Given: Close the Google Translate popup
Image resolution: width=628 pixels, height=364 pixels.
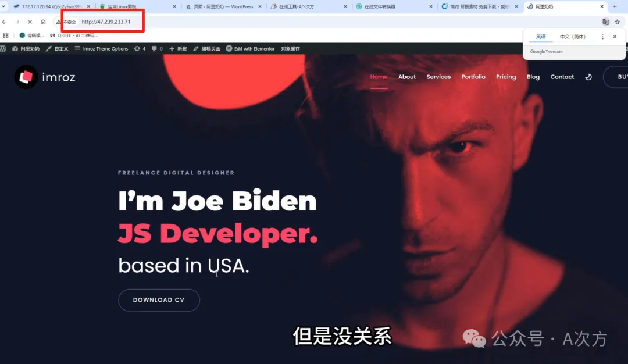Looking at the screenshot, I should click(x=615, y=37).
